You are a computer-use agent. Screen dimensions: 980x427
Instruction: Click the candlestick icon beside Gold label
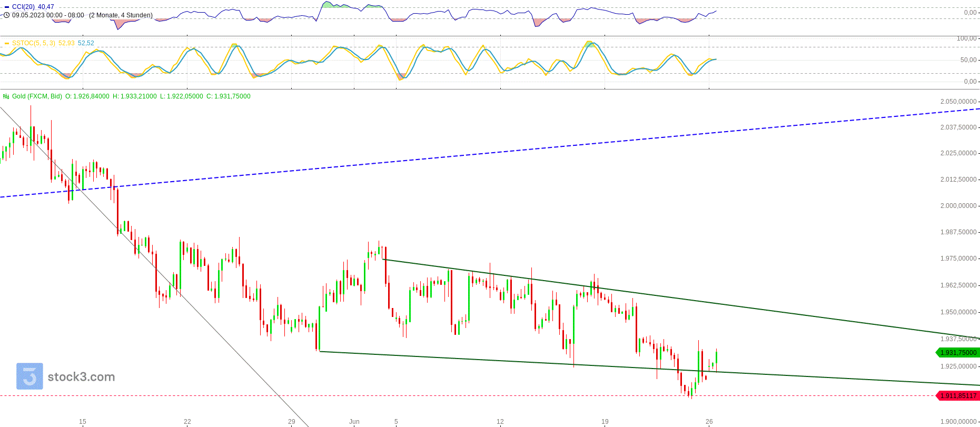[x=6, y=96]
